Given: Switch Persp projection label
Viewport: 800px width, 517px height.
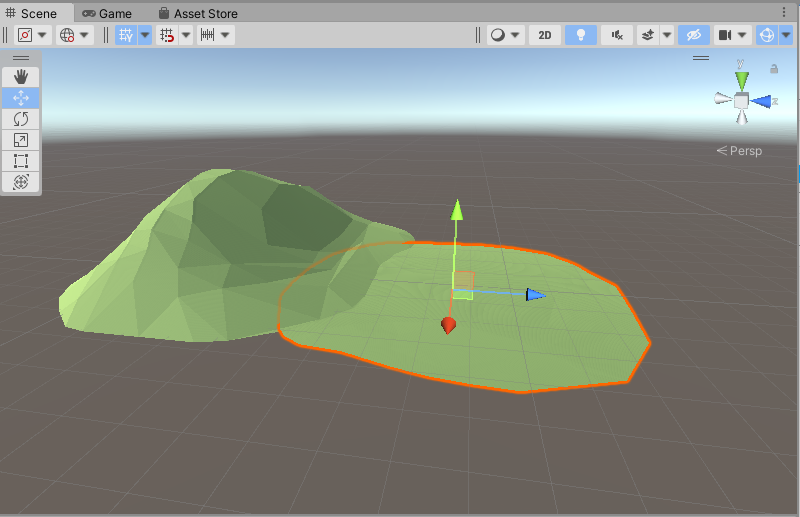Looking at the screenshot, I should click(739, 151).
